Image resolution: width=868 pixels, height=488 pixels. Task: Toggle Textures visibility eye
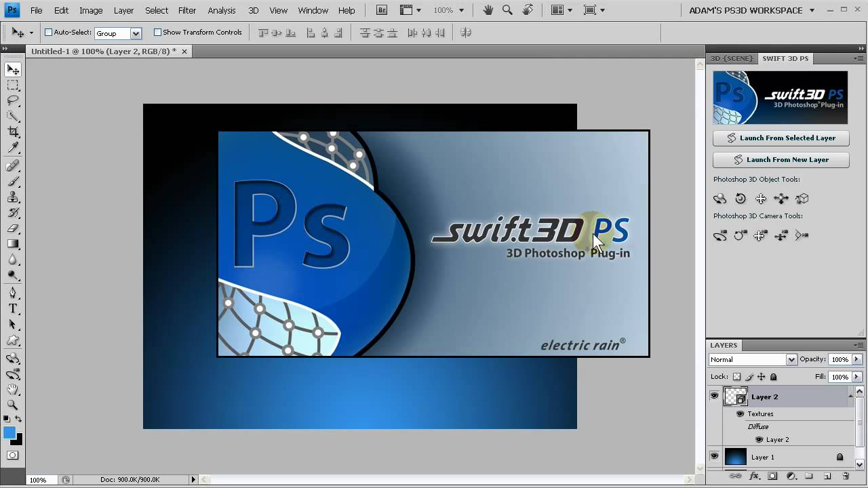741,413
